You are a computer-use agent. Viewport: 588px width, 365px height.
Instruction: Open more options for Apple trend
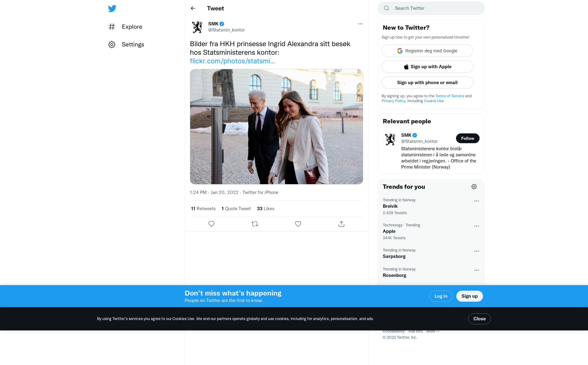tap(477, 226)
